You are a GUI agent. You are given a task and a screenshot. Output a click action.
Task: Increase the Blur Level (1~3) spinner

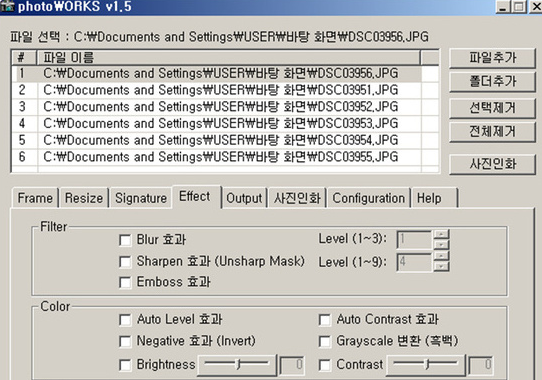click(x=441, y=234)
